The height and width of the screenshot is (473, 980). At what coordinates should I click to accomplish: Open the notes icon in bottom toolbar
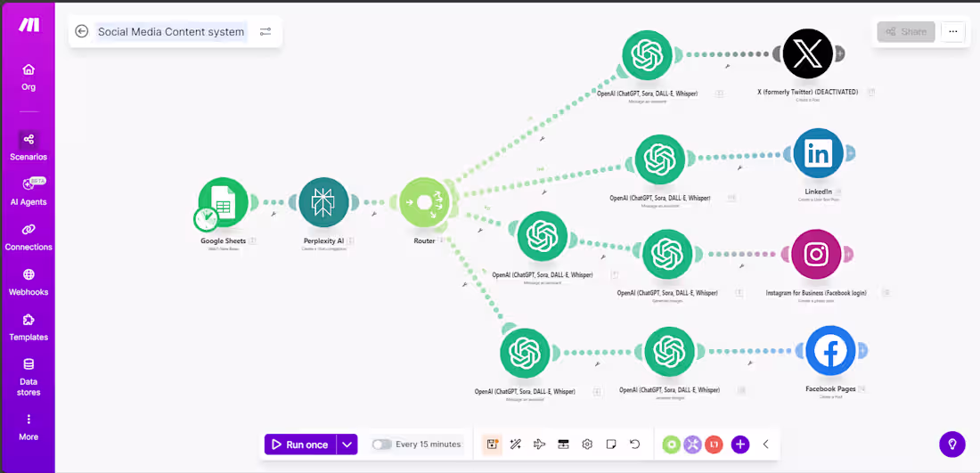611,444
